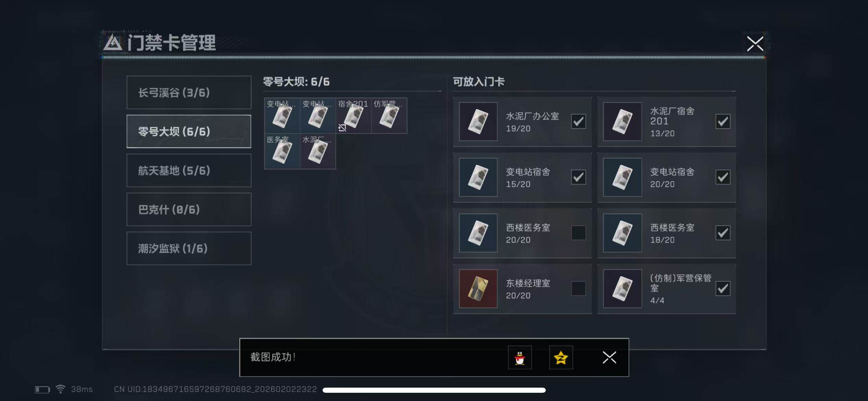Share screenshot to Qzone star icon
This screenshot has height=401, width=868.
pos(561,357)
